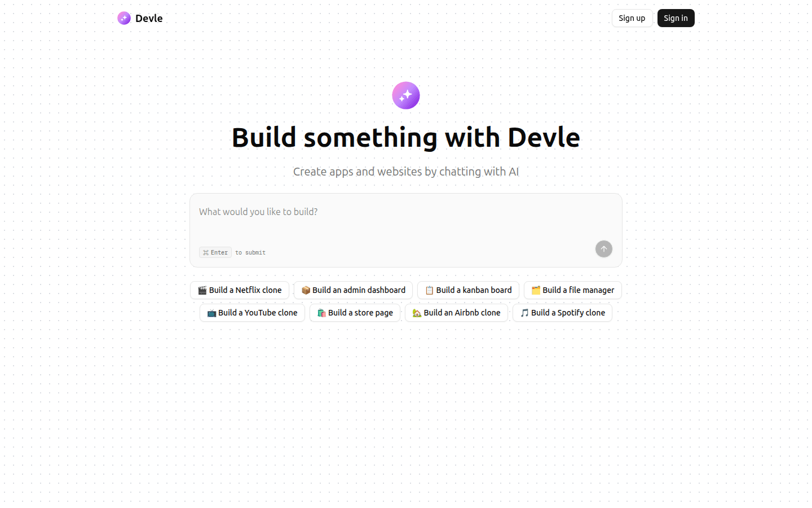
Task: Choose the Build an Airbnb clone chip
Action: coord(456,313)
